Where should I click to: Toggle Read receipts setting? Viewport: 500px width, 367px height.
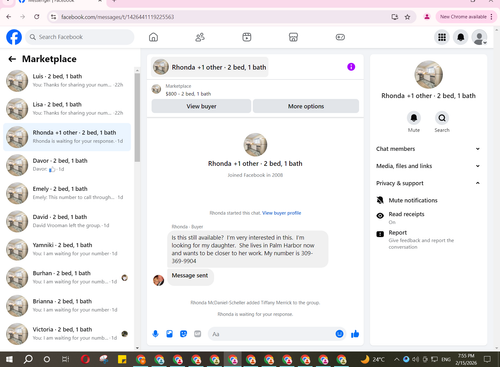428,217
